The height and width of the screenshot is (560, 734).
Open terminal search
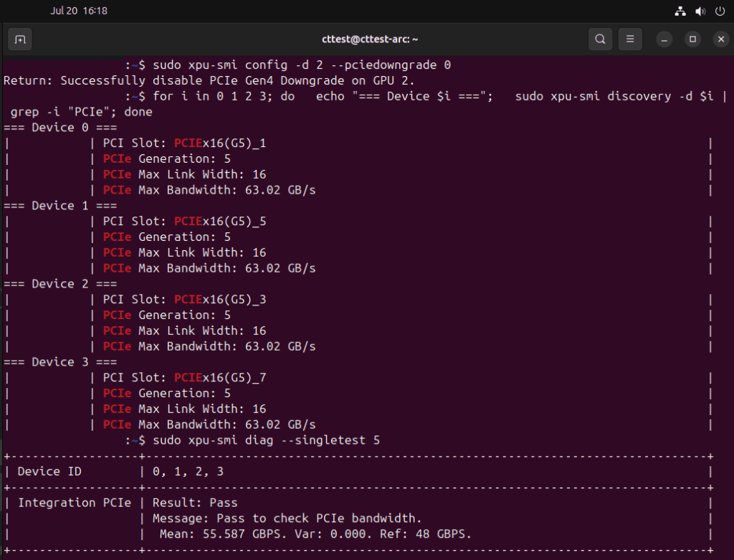tap(600, 39)
